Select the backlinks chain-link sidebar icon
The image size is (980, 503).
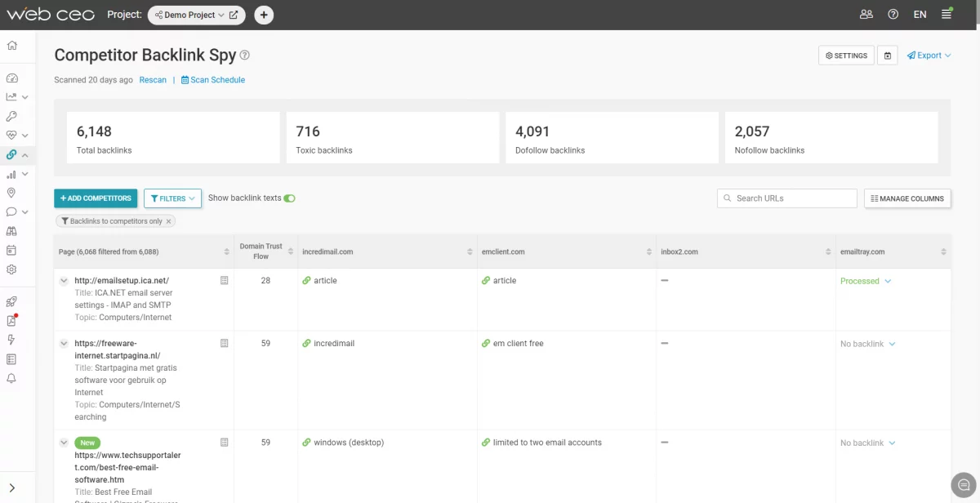click(11, 154)
